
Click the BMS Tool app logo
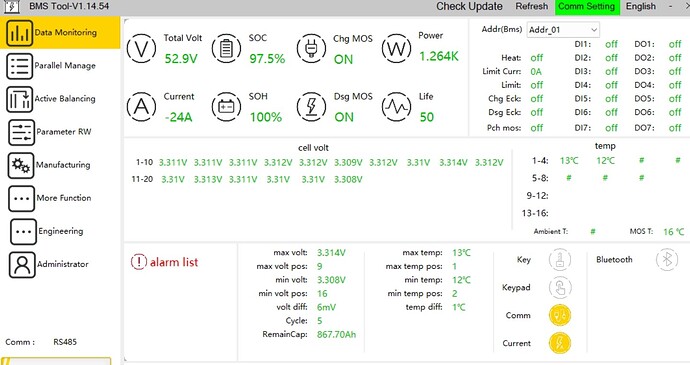(x=11, y=7)
